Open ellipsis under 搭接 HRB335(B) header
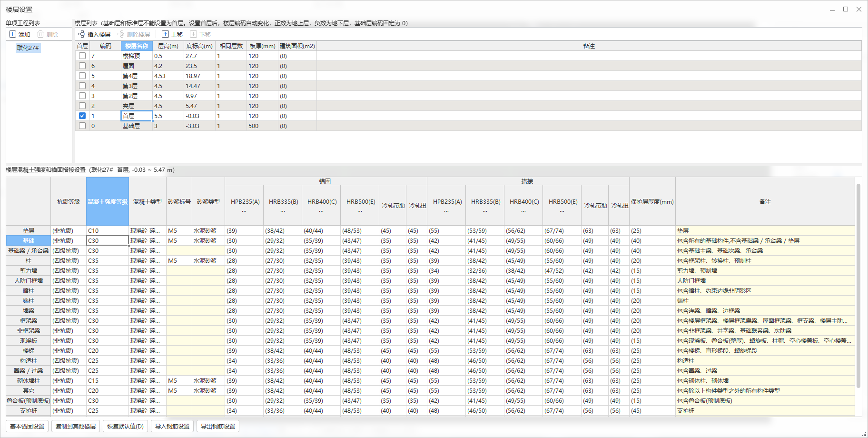 [485, 211]
